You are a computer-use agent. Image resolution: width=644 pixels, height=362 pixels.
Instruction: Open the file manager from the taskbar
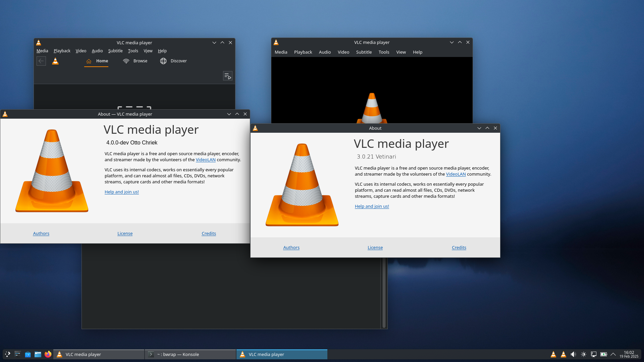pyautogui.click(x=38, y=354)
